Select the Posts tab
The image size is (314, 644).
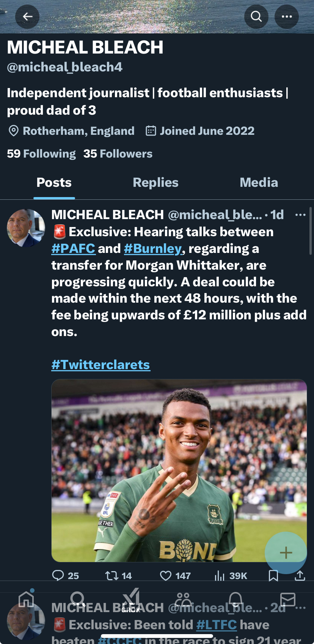click(x=54, y=183)
